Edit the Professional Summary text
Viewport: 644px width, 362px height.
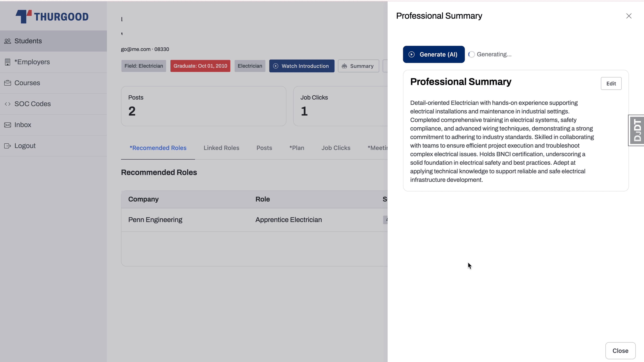[x=611, y=83]
